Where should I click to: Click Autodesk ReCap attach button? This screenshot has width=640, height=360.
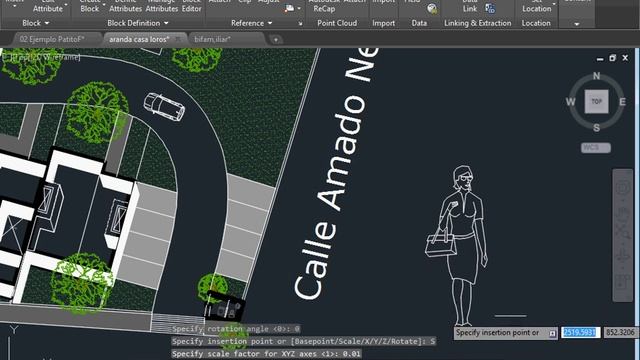pos(324,6)
